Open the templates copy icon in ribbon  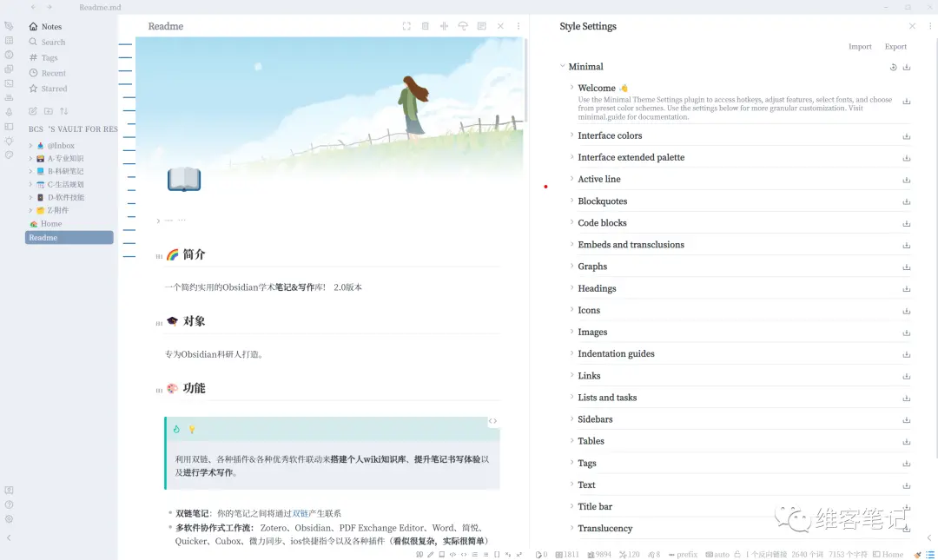tap(9, 69)
